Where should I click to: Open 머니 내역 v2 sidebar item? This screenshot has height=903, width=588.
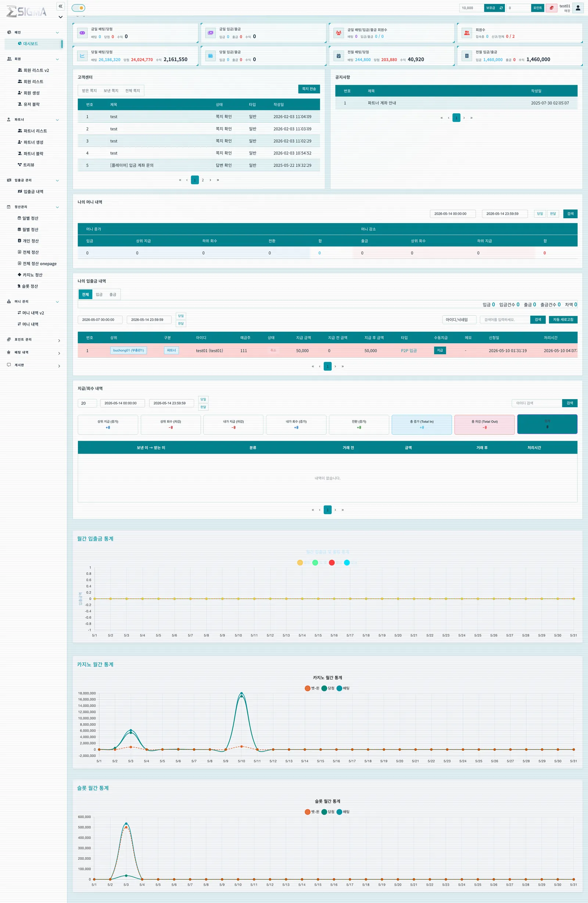tap(31, 313)
